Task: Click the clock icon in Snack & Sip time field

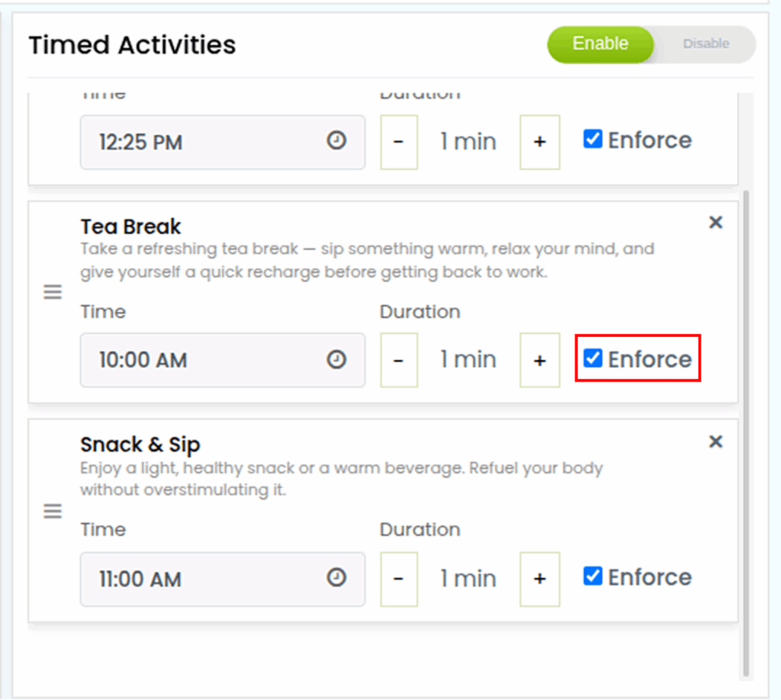Action: 336,578
